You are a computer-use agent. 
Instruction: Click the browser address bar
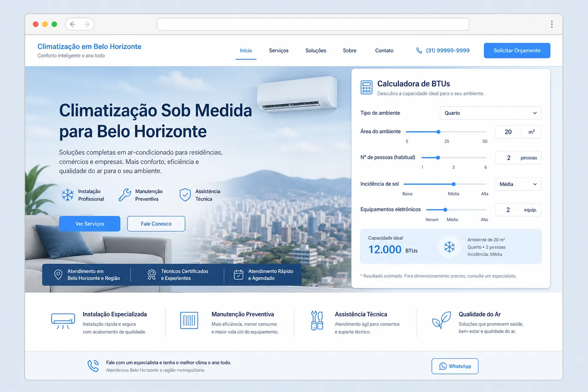click(x=313, y=24)
